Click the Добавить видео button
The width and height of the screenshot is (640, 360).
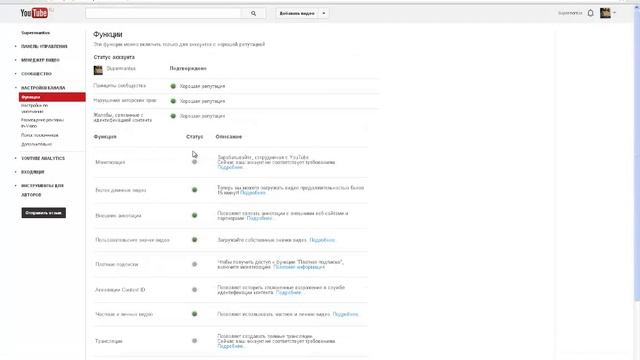pyautogui.click(x=297, y=13)
